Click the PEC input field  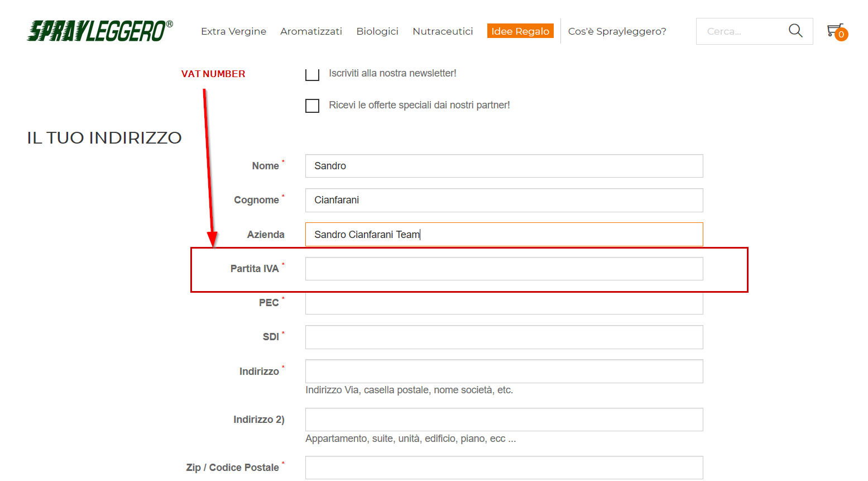point(504,303)
